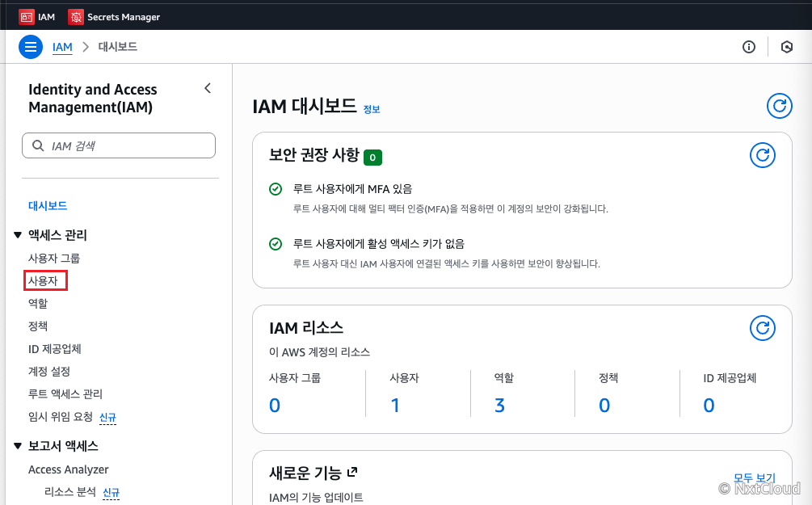Image resolution: width=812 pixels, height=505 pixels.
Task: Open the 정책 count 0 link
Action: coord(604,405)
